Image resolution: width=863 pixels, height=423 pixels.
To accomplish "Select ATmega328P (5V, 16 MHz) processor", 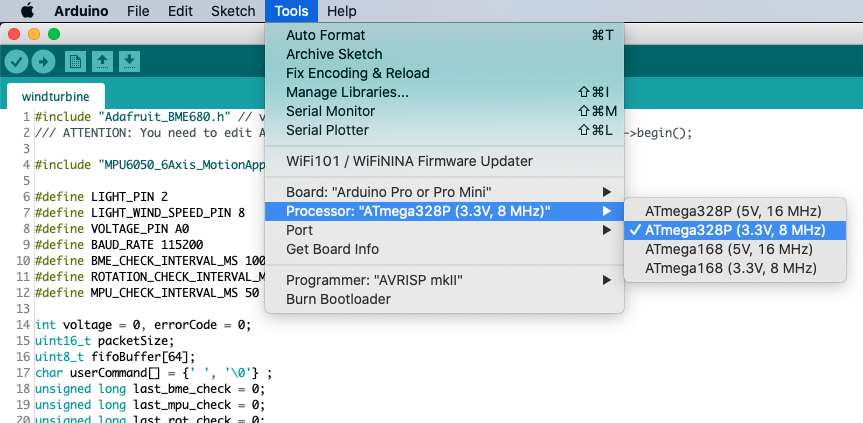I will point(735,211).
